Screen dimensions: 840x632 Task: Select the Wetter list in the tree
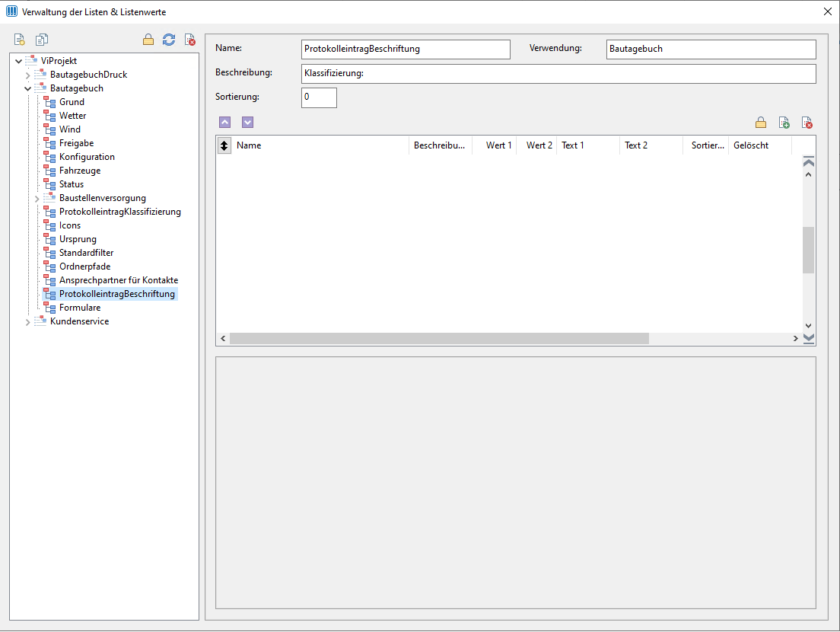(x=73, y=116)
